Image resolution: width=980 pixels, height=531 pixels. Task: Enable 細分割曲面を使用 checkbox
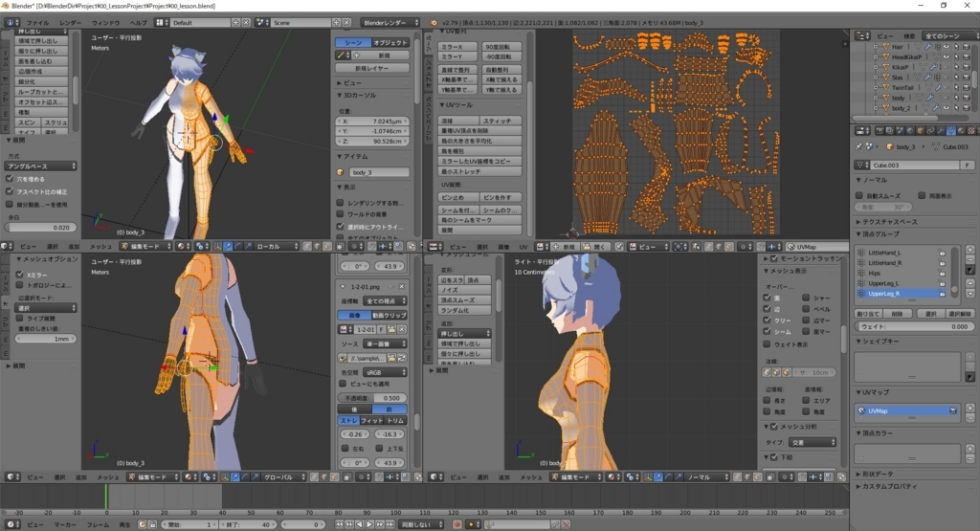click(10, 204)
